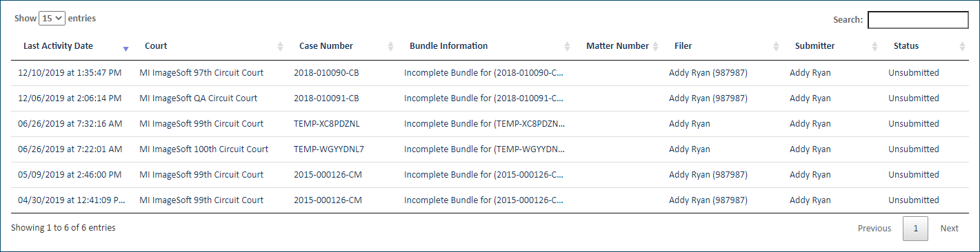
Task: Click the Court column header text
Action: (156, 46)
